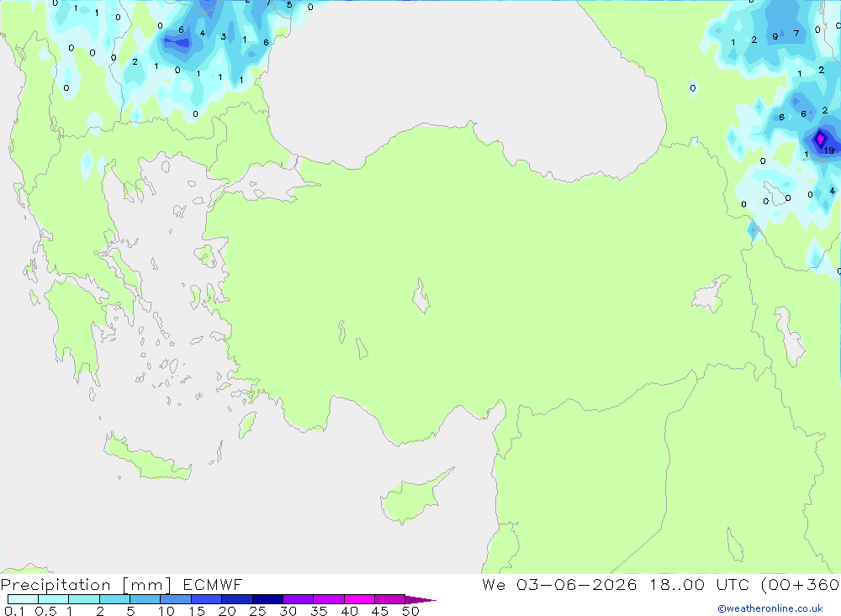
Task: Select the 5–10 mm legend color box
Action: pos(145,599)
